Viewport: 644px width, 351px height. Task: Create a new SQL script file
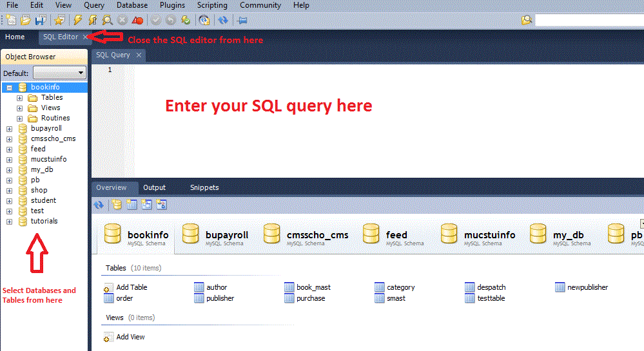[x=11, y=20]
